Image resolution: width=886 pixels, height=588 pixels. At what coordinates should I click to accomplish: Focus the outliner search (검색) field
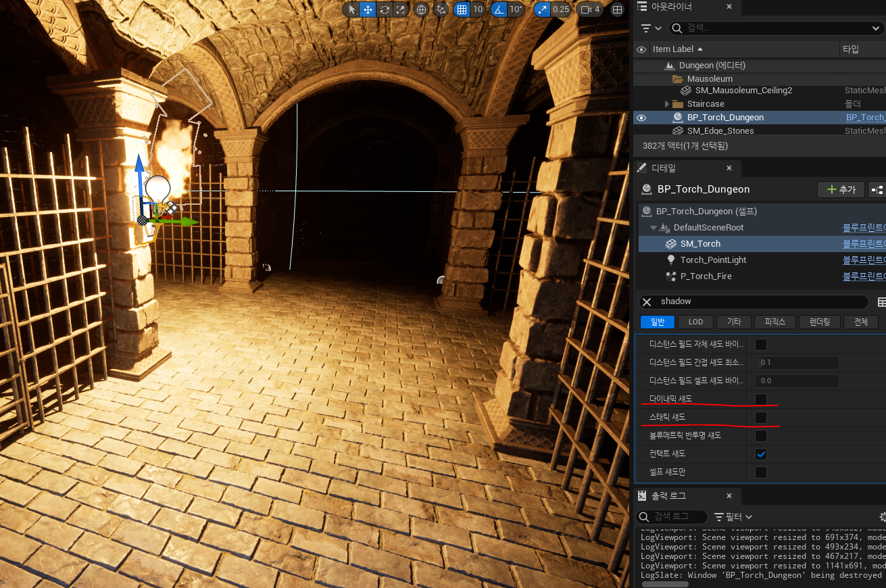769,28
